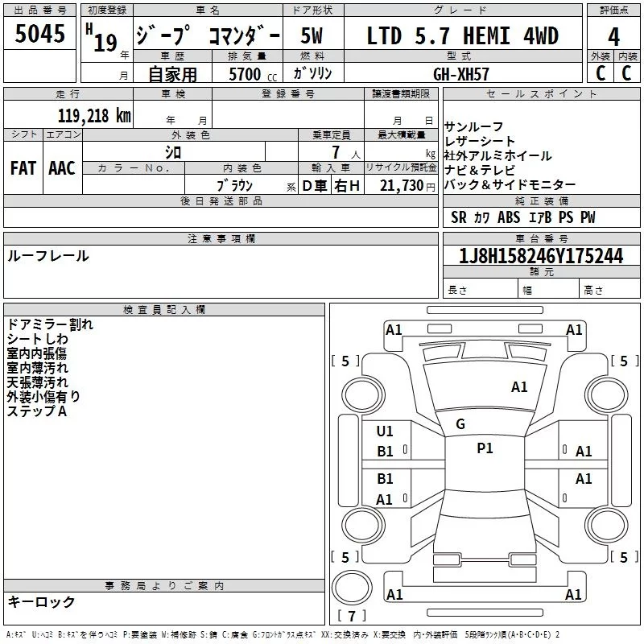Select the overall evaluation score 4
This screenshot has width=644, height=644.
pos(613,35)
